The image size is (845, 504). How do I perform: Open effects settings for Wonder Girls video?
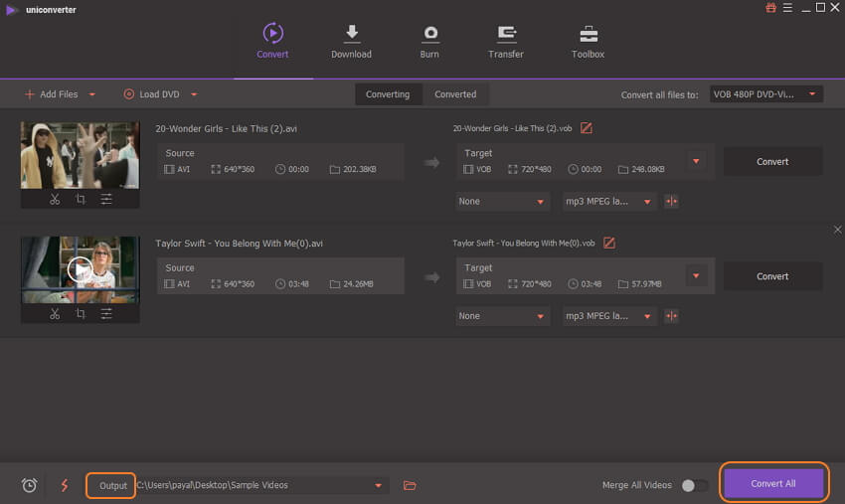coord(106,199)
